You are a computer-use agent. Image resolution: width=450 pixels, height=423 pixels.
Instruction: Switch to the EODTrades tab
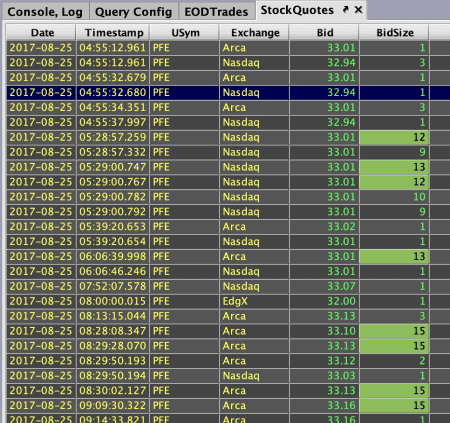(x=216, y=12)
